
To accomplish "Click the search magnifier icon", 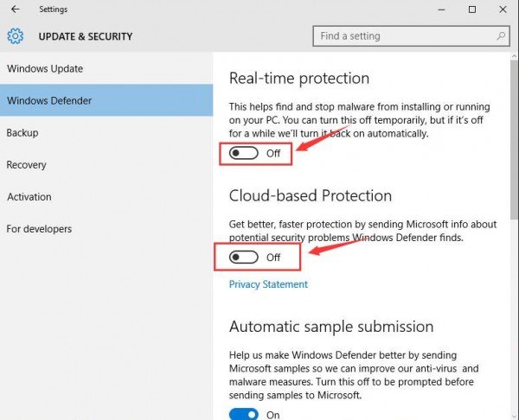I will pyautogui.click(x=501, y=36).
